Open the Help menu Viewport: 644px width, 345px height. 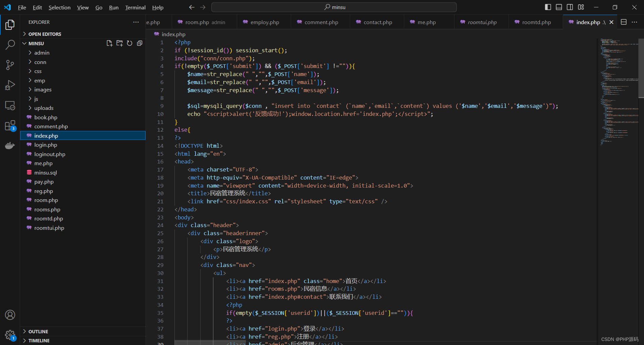tap(158, 7)
